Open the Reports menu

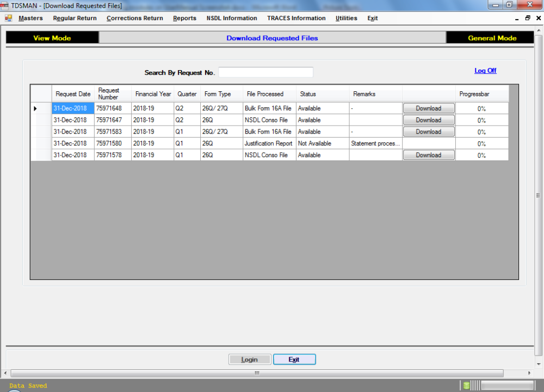[x=184, y=18]
